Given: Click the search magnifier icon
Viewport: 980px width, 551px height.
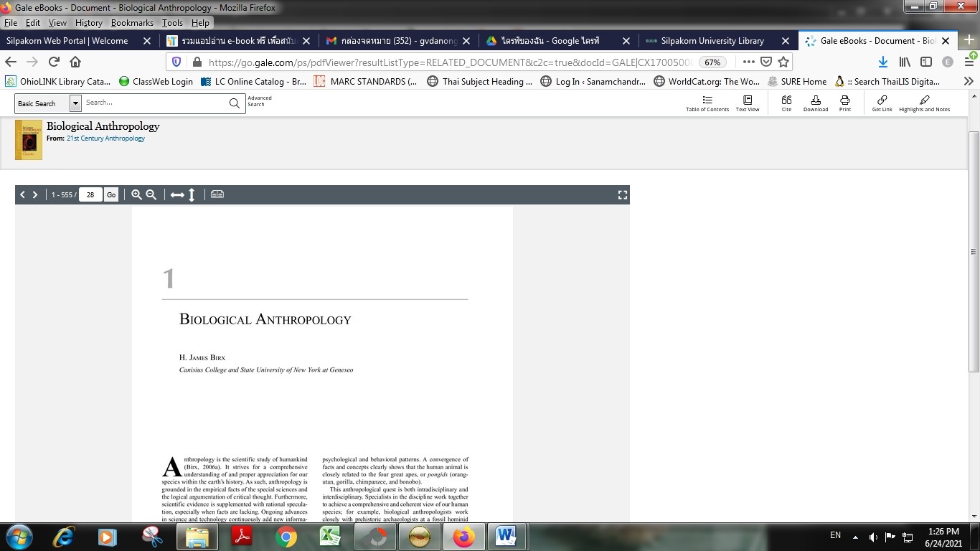Looking at the screenshot, I should pos(235,103).
